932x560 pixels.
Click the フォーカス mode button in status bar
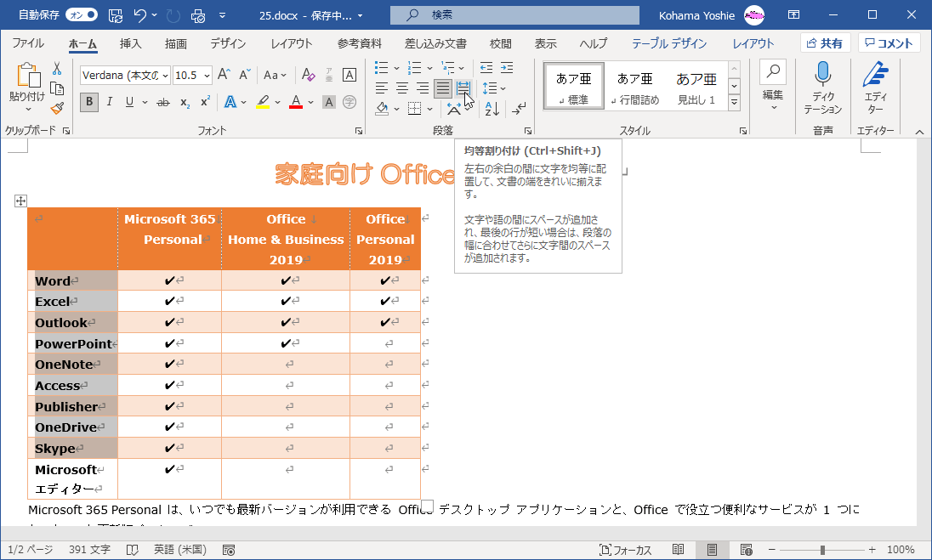[x=625, y=550]
